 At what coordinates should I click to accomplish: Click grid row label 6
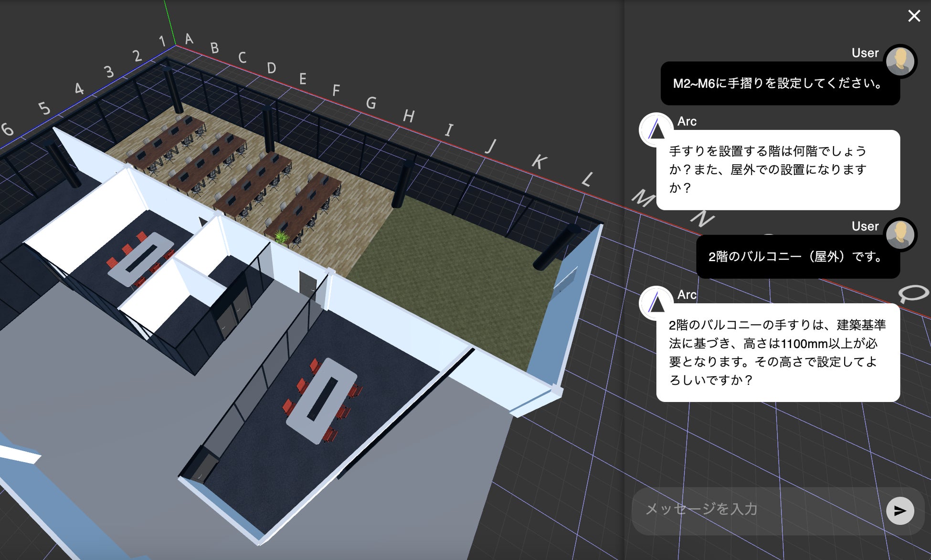tap(7, 129)
